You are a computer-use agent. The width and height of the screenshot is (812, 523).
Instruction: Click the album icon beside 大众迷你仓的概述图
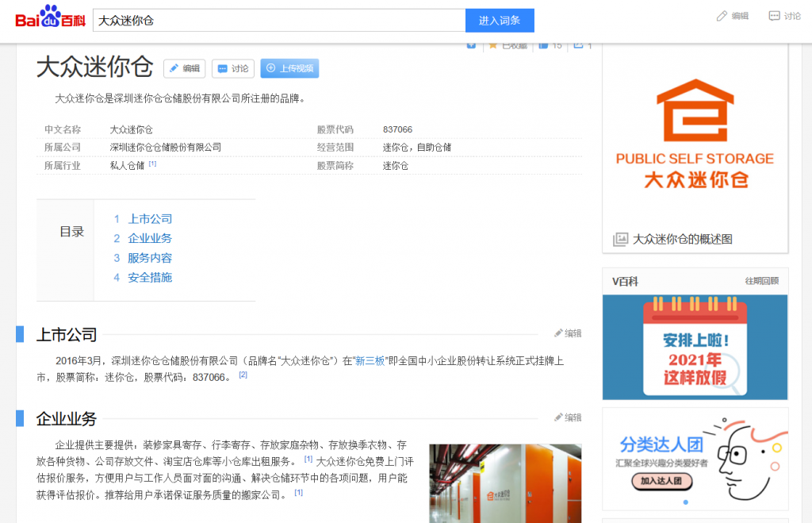(620, 240)
